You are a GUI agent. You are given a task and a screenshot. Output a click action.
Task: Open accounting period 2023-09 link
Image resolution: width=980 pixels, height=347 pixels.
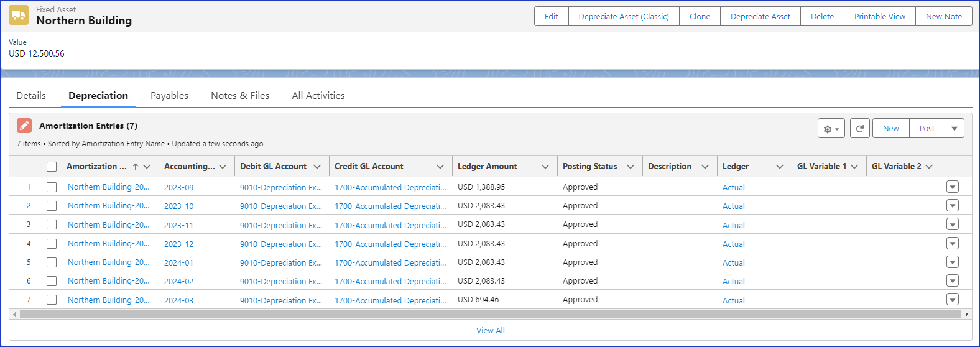178,187
